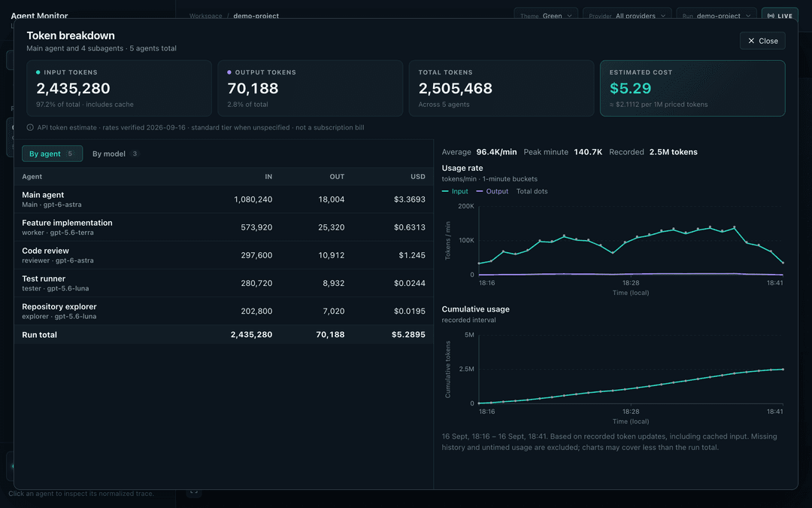Click the Average 96.4K/min value
Image resolution: width=812 pixels, height=508 pixels.
click(x=496, y=152)
